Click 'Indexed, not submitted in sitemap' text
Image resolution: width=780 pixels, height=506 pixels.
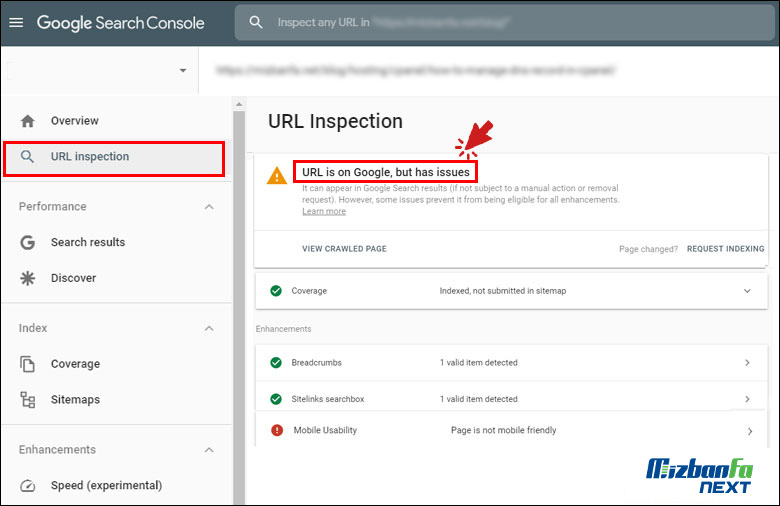[503, 291]
